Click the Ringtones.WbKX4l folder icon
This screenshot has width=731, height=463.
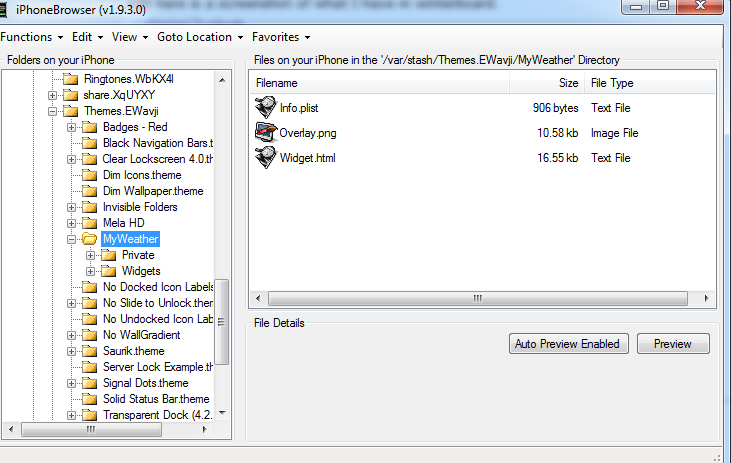click(70, 79)
